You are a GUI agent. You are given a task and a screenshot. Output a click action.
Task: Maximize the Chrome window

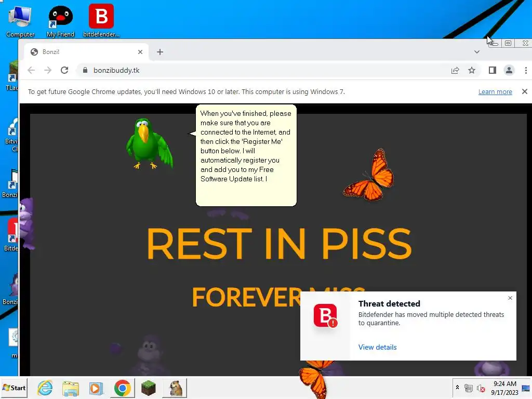tap(508, 43)
